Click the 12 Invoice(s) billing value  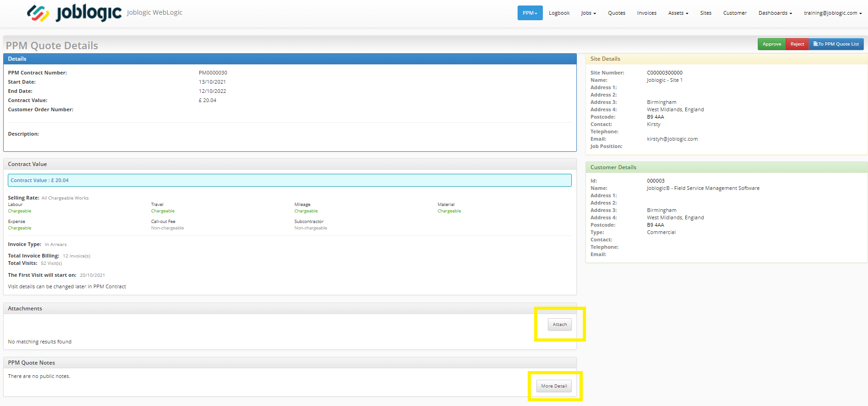77,256
